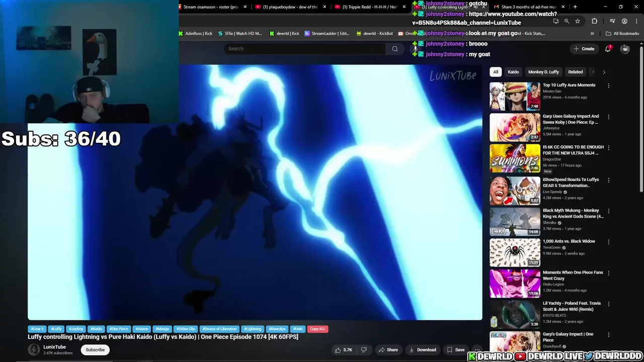Open Garp Uses Galaxy Impact thumbnail
Viewport: 644px width, 362px height.
click(x=515, y=127)
